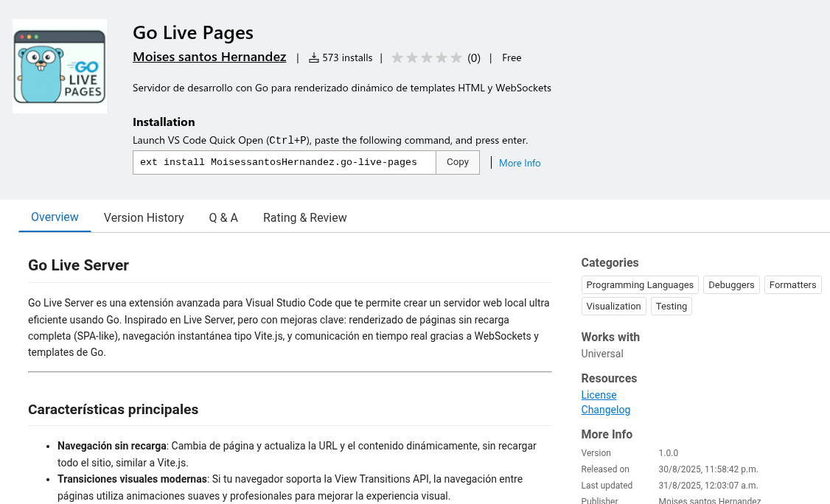Screen dimensions: 830x504
Task: Click the third rating star
Action: [427, 57]
